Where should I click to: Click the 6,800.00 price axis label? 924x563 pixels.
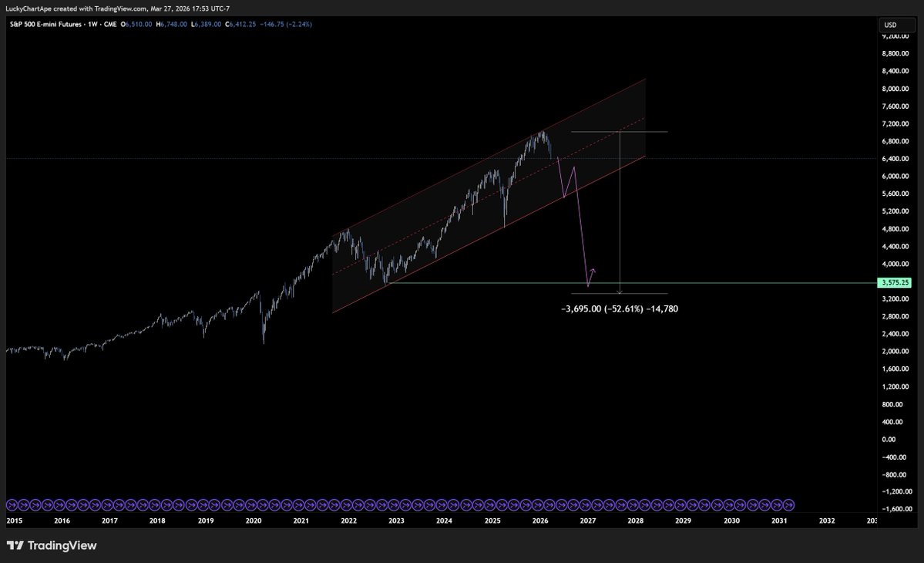pos(895,141)
